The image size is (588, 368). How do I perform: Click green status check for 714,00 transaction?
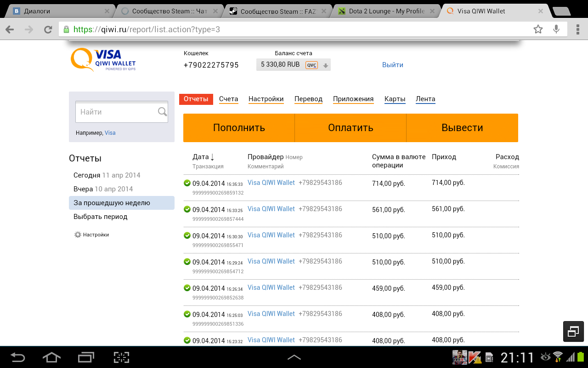click(x=187, y=183)
